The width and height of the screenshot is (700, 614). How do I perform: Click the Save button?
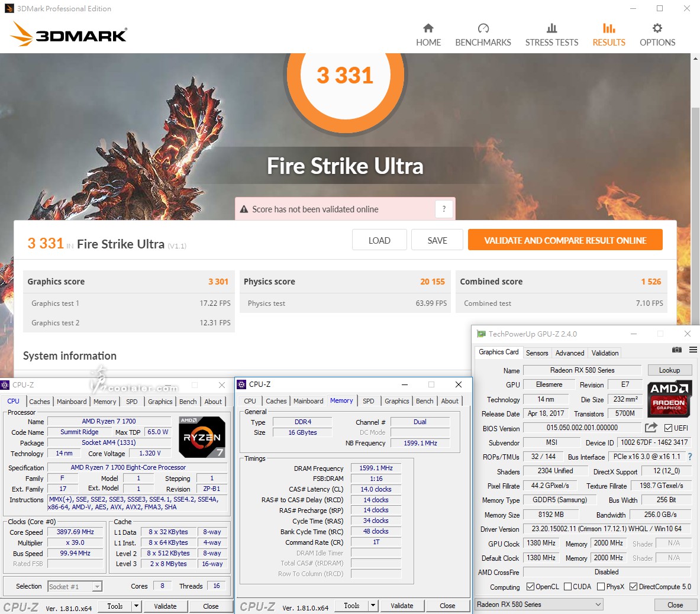tap(437, 240)
